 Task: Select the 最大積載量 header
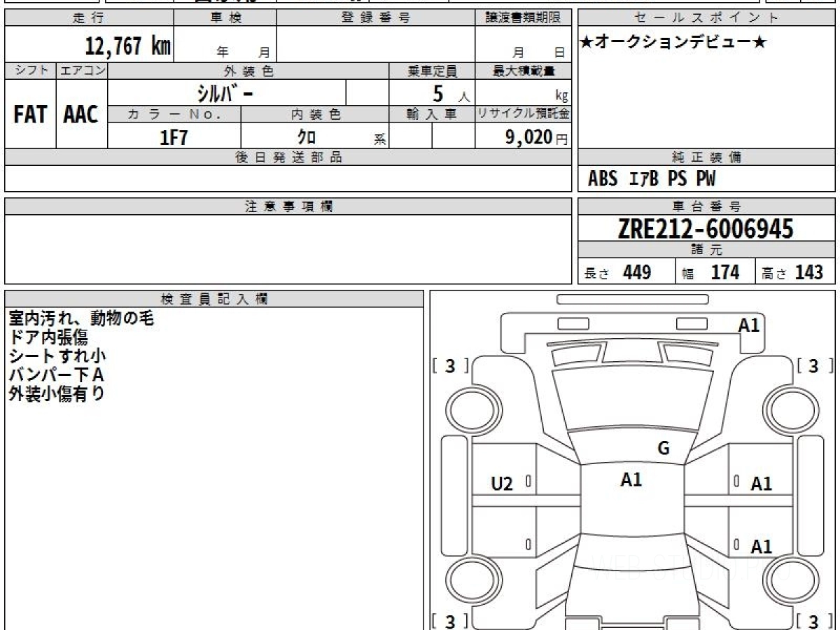524,71
